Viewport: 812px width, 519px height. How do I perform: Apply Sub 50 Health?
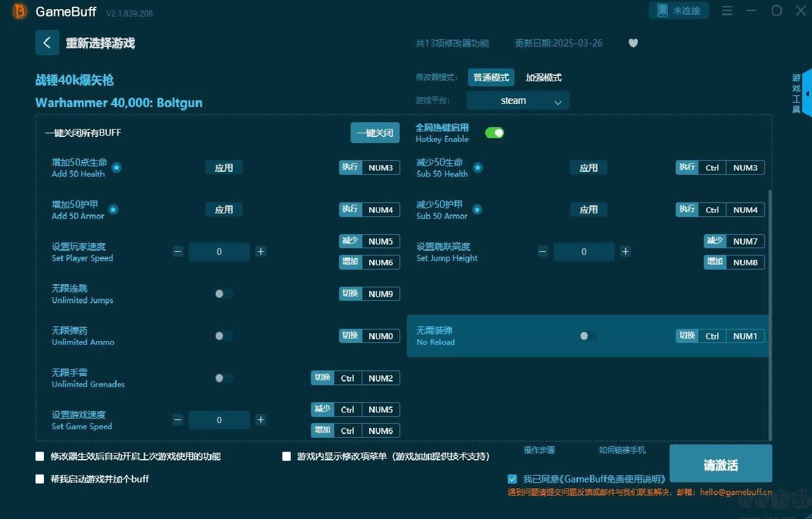pos(588,167)
